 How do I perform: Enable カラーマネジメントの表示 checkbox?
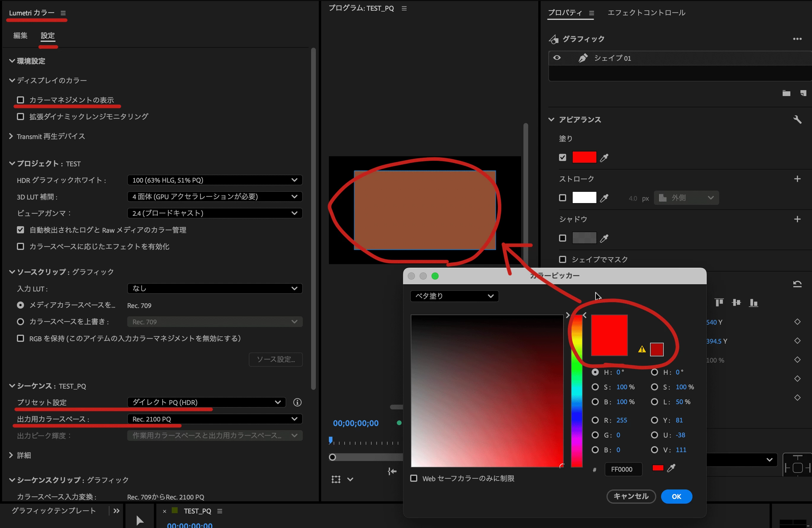click(x=20, y=100)
